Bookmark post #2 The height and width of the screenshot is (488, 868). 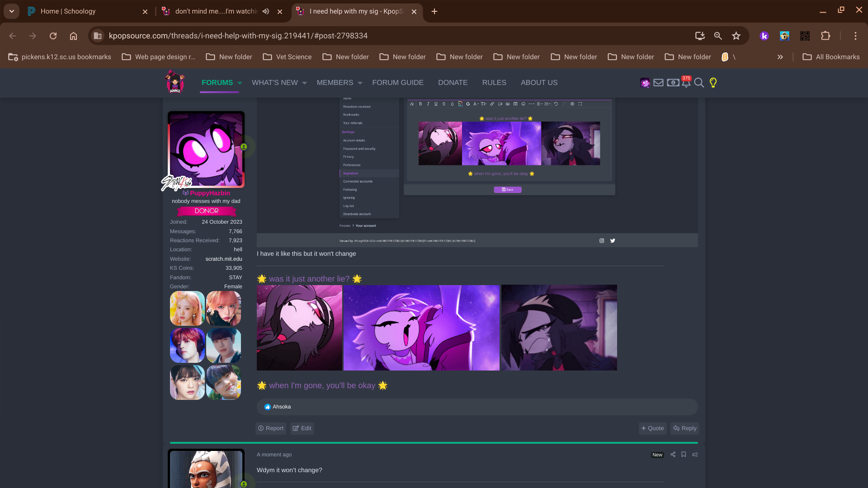pos(684,455)
